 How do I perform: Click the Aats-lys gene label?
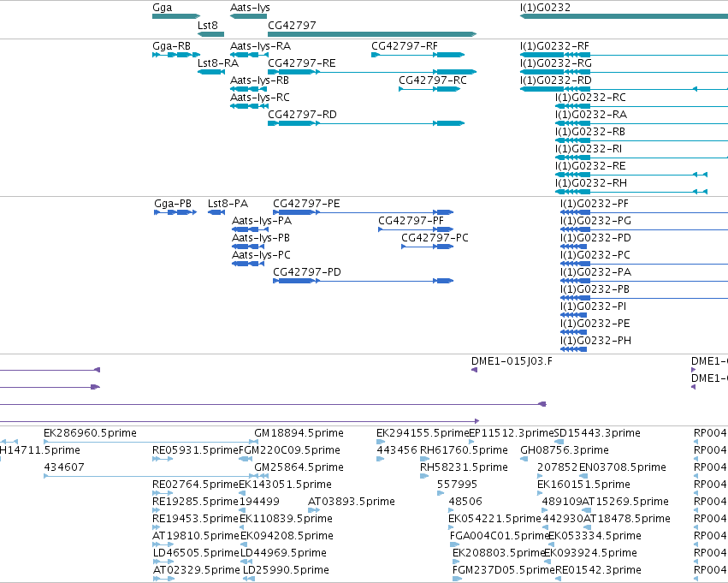click(250, 8)
